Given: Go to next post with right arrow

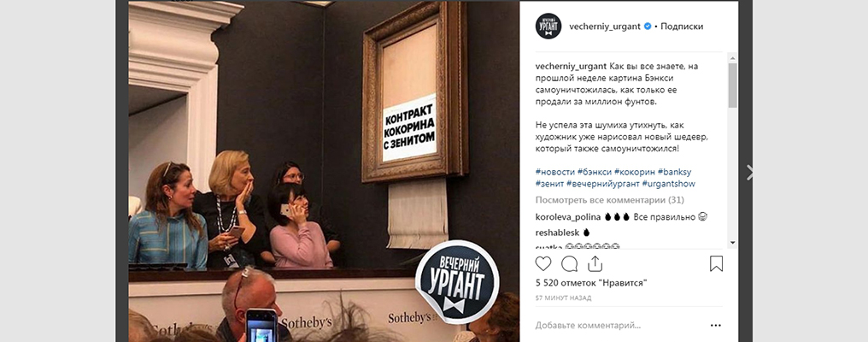Looking at the screenshot, I should point(749,173).
